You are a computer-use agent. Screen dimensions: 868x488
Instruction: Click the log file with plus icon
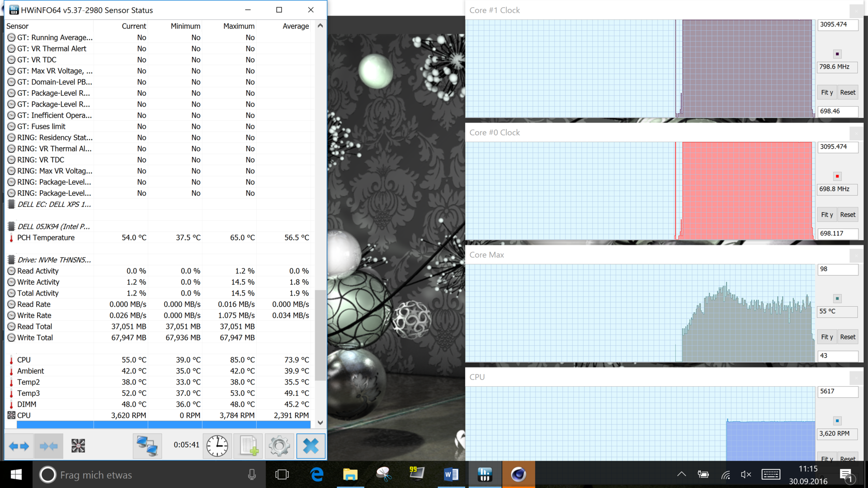click(x=249, y=446)
